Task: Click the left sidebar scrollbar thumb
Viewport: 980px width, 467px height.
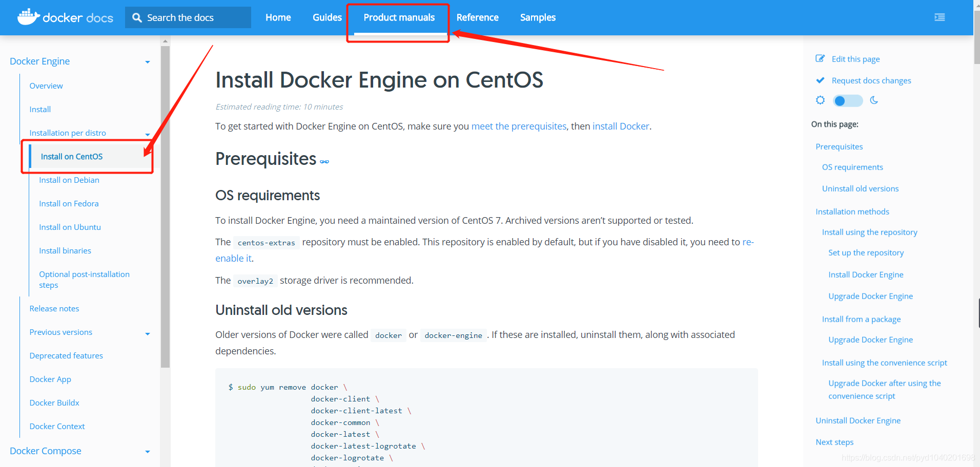Action: pyautogui.click(x=165, y=207)
